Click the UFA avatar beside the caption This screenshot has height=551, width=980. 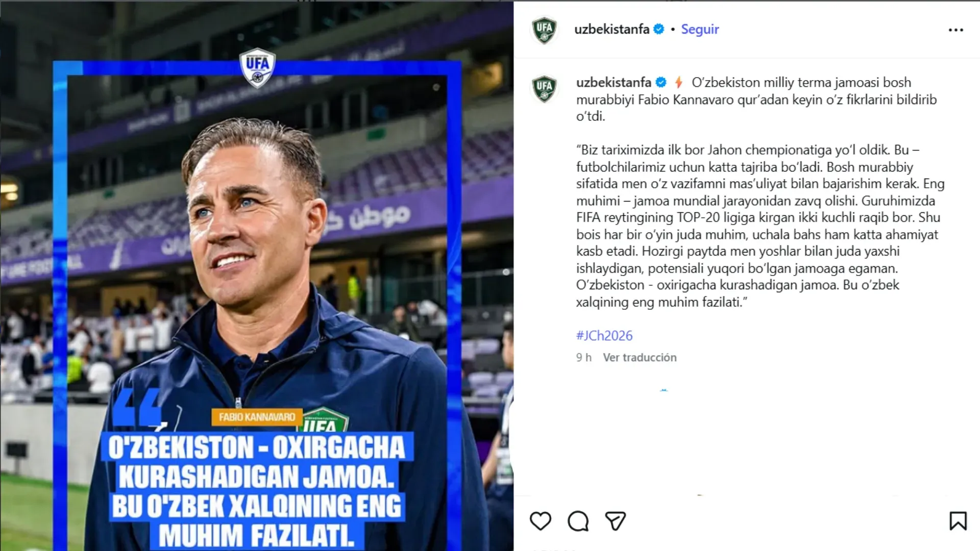[x=544, y=88]
